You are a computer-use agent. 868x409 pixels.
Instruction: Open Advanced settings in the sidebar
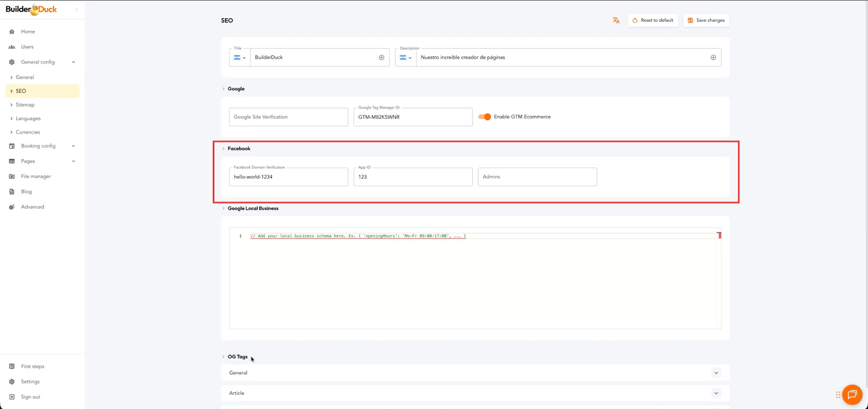click(x=32, y=207)
